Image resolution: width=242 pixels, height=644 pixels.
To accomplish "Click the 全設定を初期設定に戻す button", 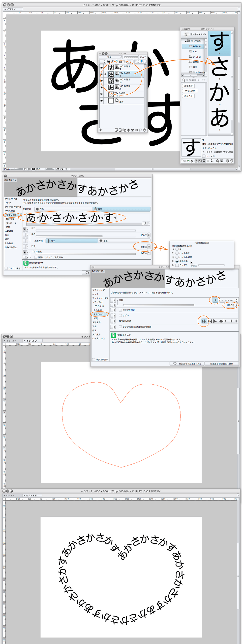I will click(x=187, y=364).
